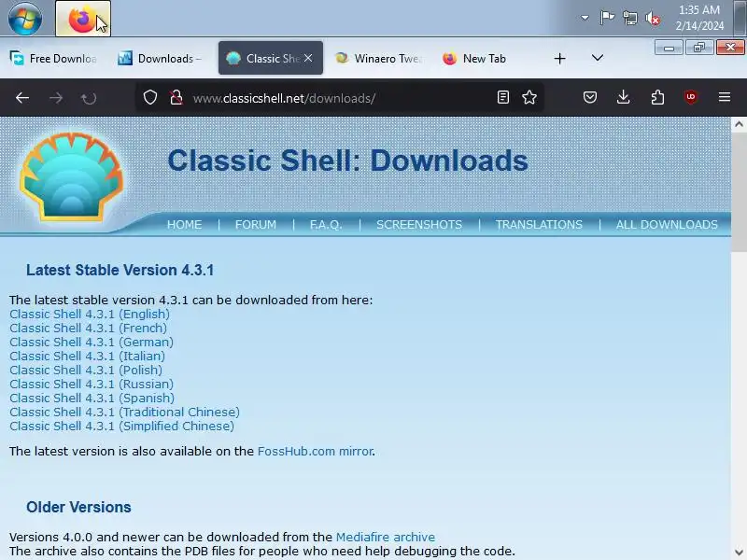This screenshot has width=747, height=560.
Task: Download Classic Shell 4.3.1 (French)
Action: (x=88, y=329)
